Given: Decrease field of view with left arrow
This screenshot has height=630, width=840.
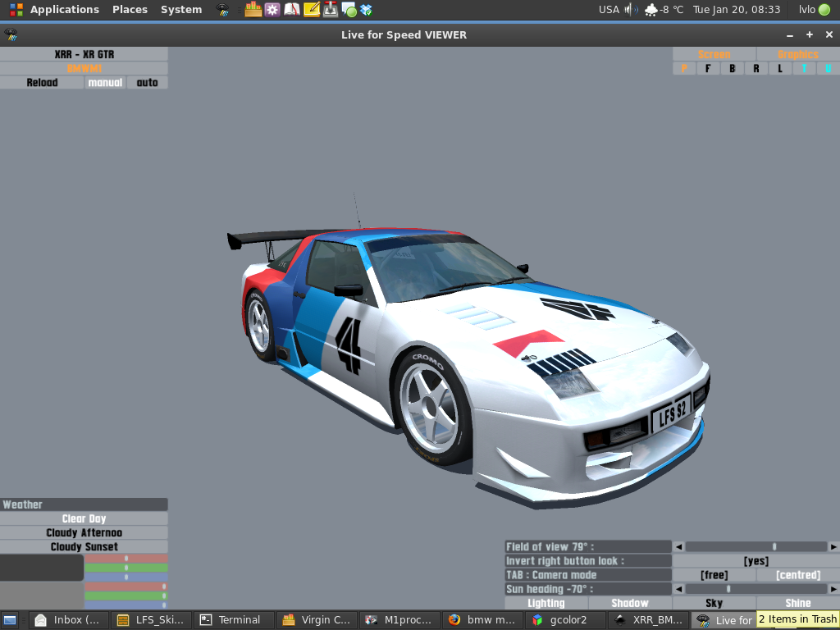Looking at the screenshot, I should click(678, 546).
